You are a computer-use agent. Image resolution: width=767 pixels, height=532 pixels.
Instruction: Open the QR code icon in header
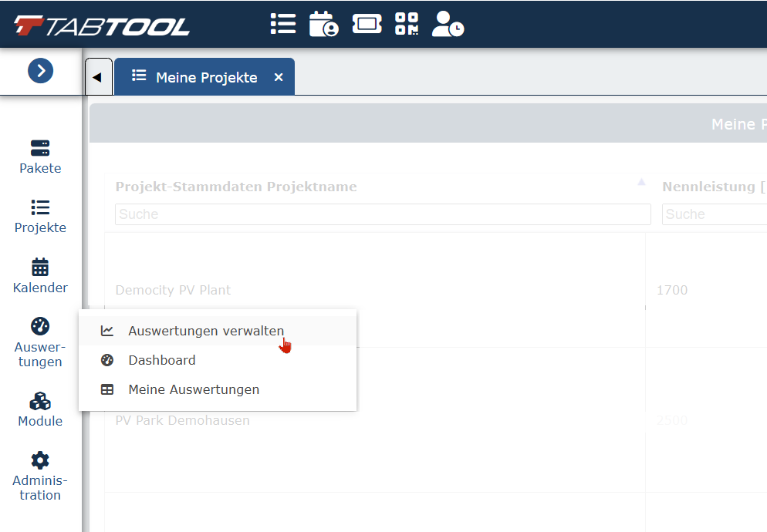tap(407, 24)
